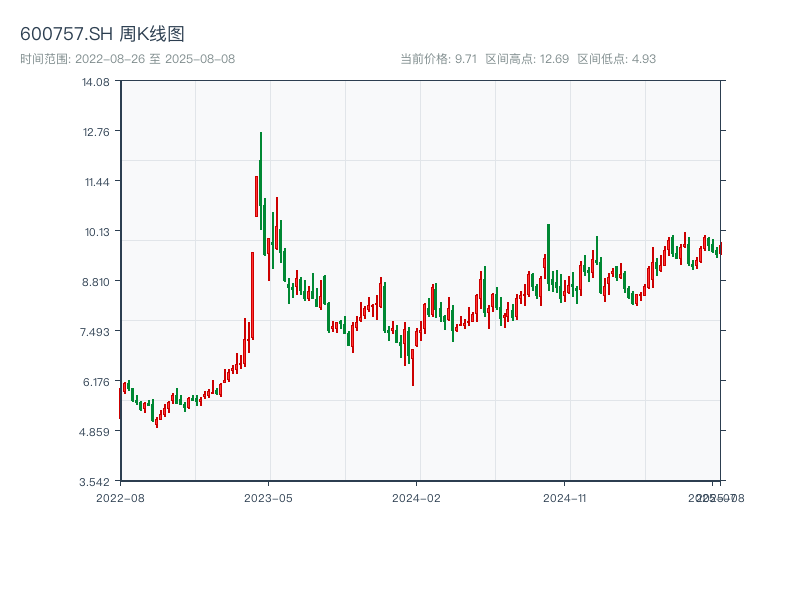Click the 区间低点 4.93 label
800x600 pixels.
point(616,59)
